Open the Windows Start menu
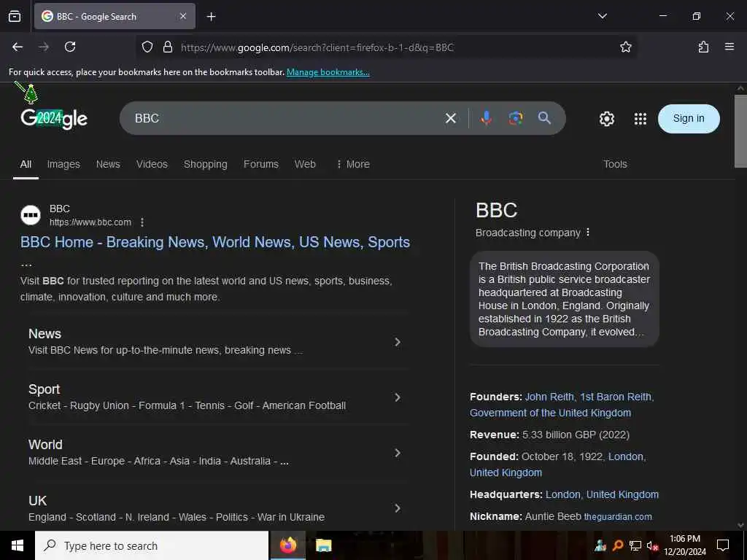The image size is (747, 560). click(x=18, y=545)
